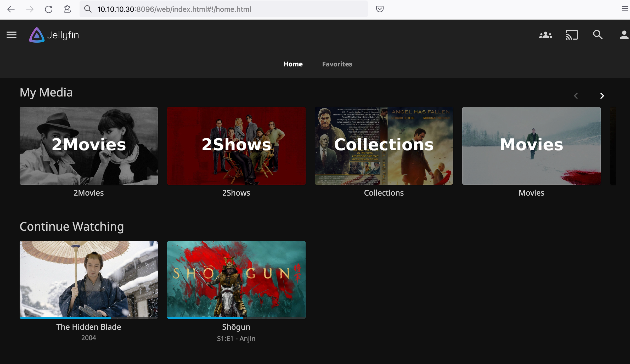Open the browser application menu icon
Viewport: 630px width, 364px height.
pos(625,9)
